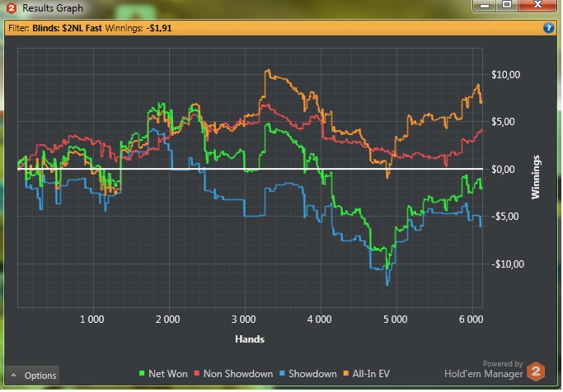Click the -$5,00 axis label
Viewport: 563px width, 392px height.
click(x=504, y=217)
